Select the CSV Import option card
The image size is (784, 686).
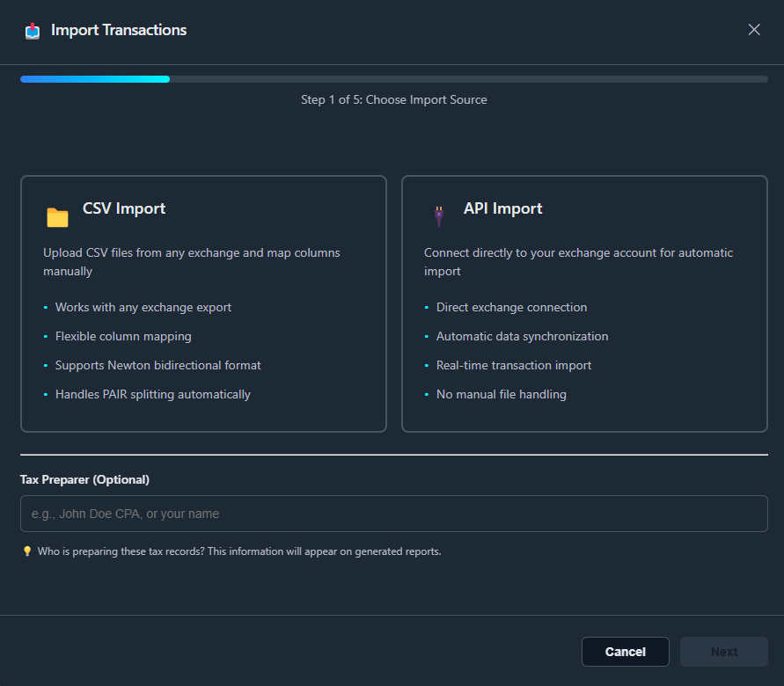pos(203,303)
